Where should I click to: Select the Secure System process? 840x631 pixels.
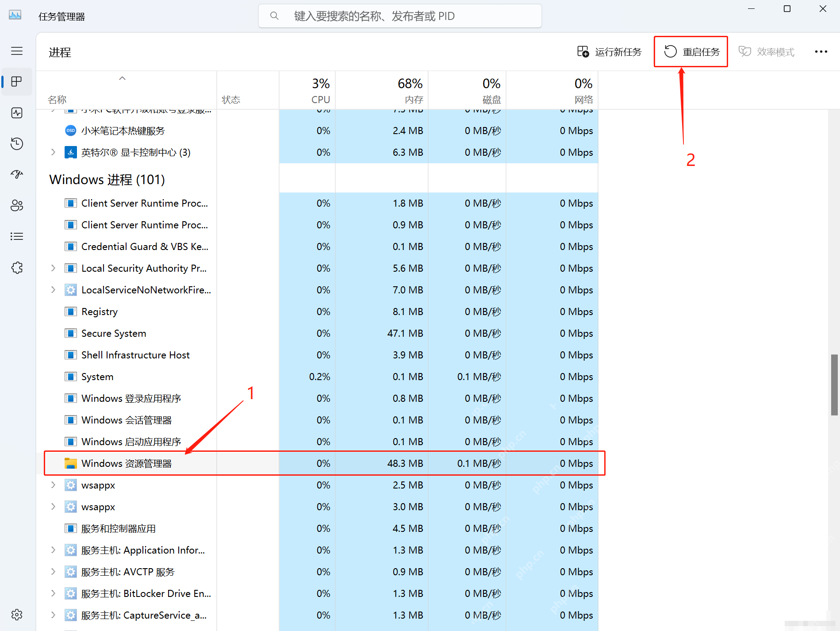tap(317, 333)
